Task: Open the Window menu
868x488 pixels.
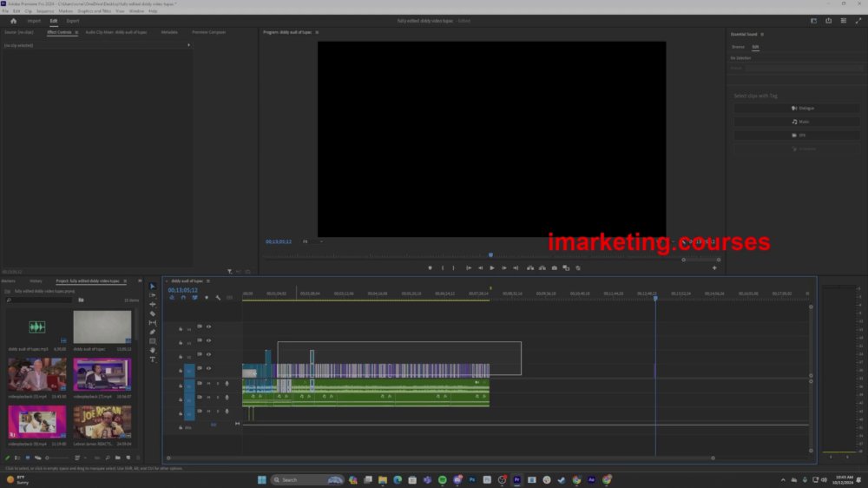Action: tap(136, 11)
